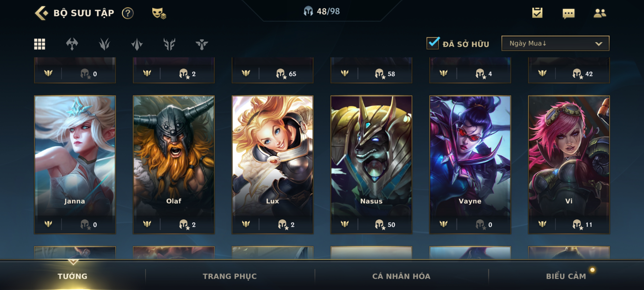Screen dimensions: 644x290
Task: Uncheck the ĐÃ SỞ HỮU checkbox
Action: (433, 43)
